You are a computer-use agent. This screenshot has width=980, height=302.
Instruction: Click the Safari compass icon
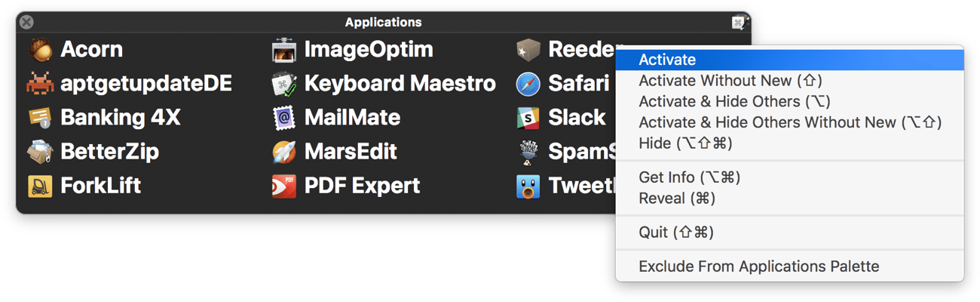click(x=528, y=84)
